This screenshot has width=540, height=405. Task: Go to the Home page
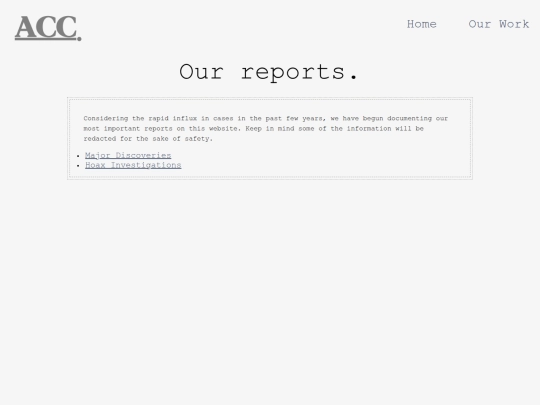[422, 24]
